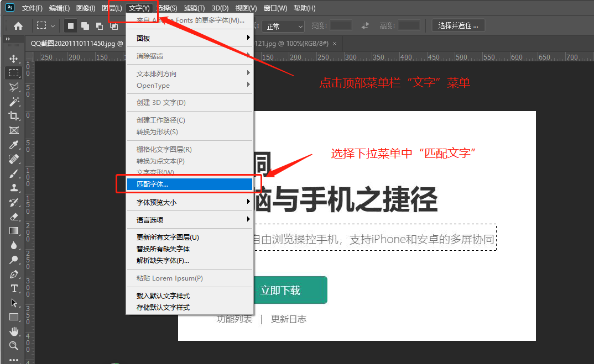Click 更新日志 text in canvas image
Viewport: 594px width, 364px height.
point(289,319)
